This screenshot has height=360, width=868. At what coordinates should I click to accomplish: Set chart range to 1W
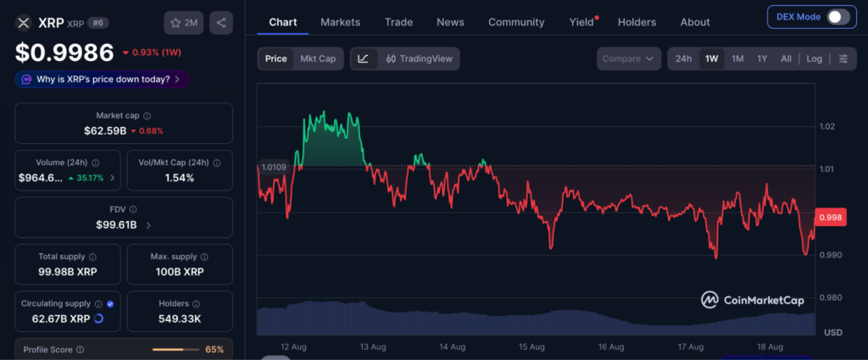[x=711, y=58]
